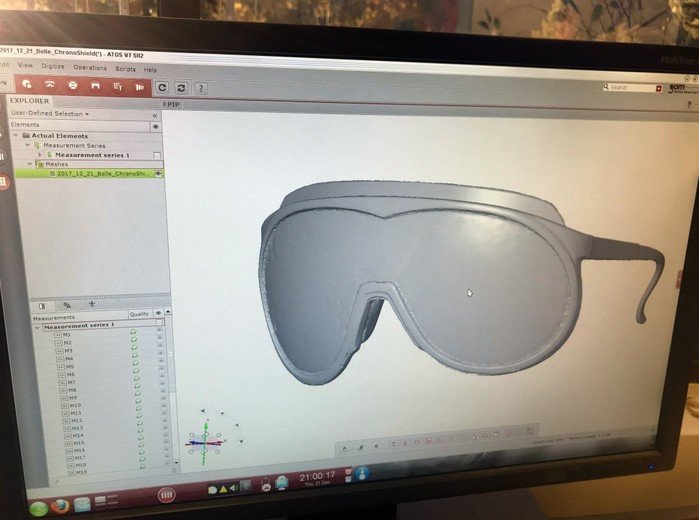Open the Scripts menu
The width and height of the screenshot is (699, 520).
pos(125,69)
